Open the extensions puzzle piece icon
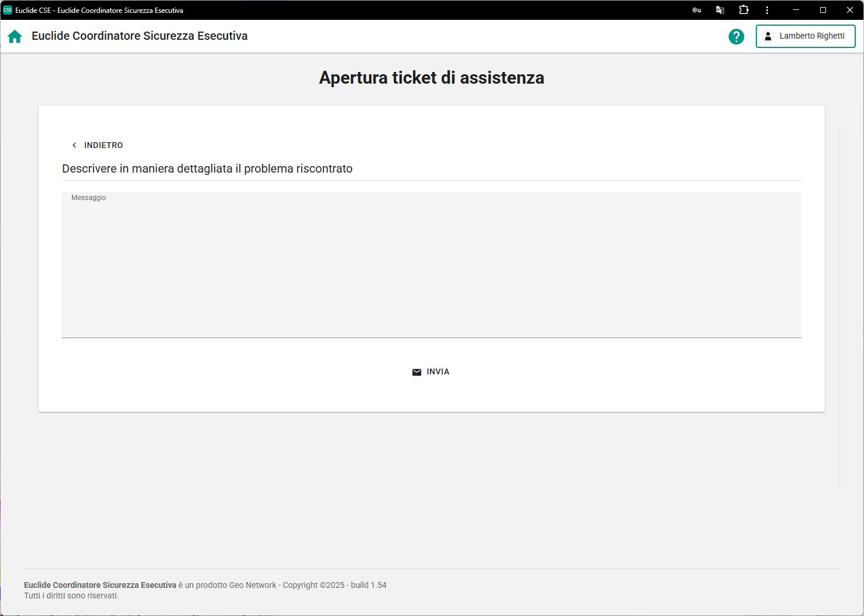 [x=743, y=10]
